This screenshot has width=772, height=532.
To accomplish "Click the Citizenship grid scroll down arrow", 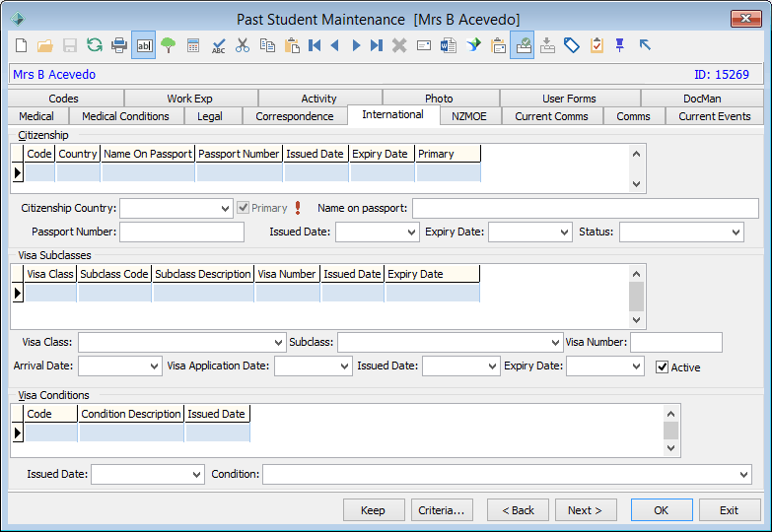I will point(636,184).
